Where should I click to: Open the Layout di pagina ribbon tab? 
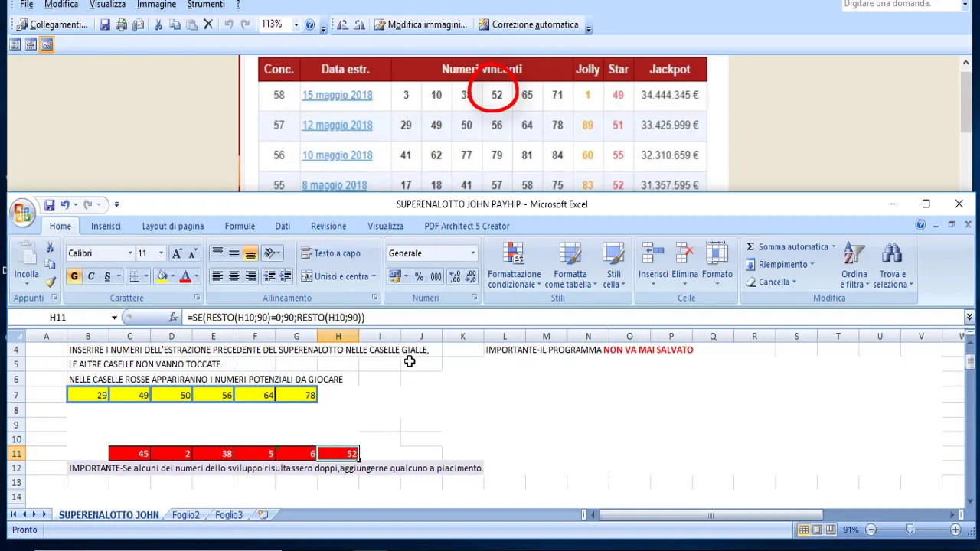(x=173, y=226)
